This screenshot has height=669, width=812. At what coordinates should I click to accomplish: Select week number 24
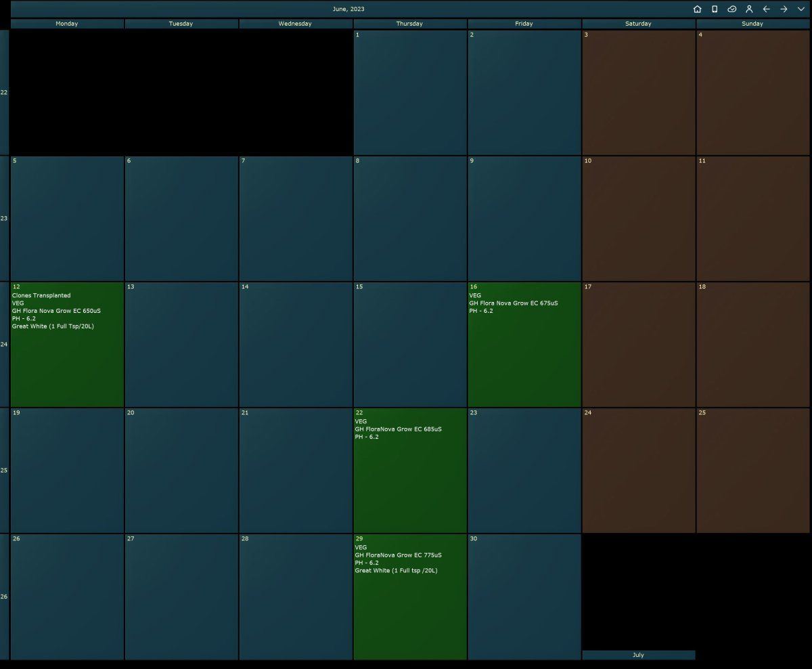(4, 345)
